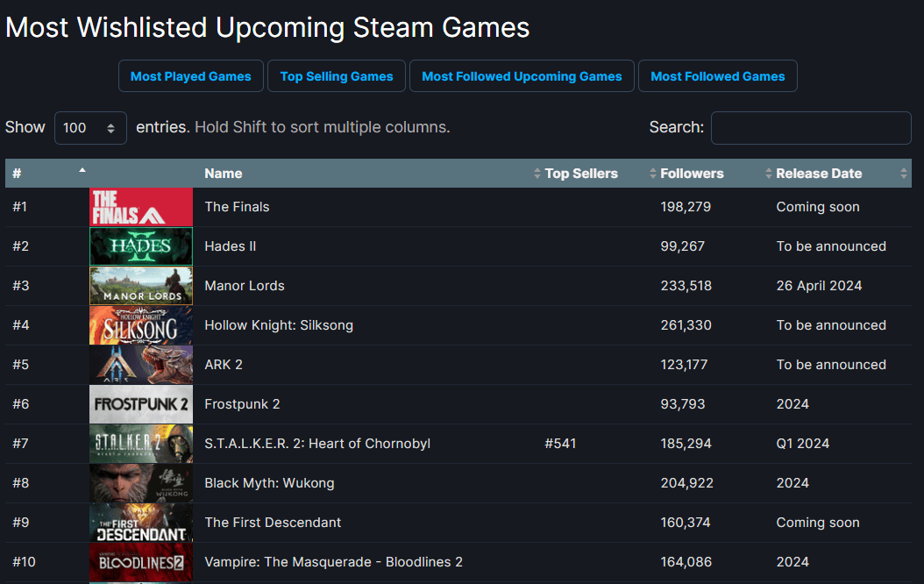This screenshot has width=924, height=584.
Task: Click inside the Search input field
Action: click(810, 127)
